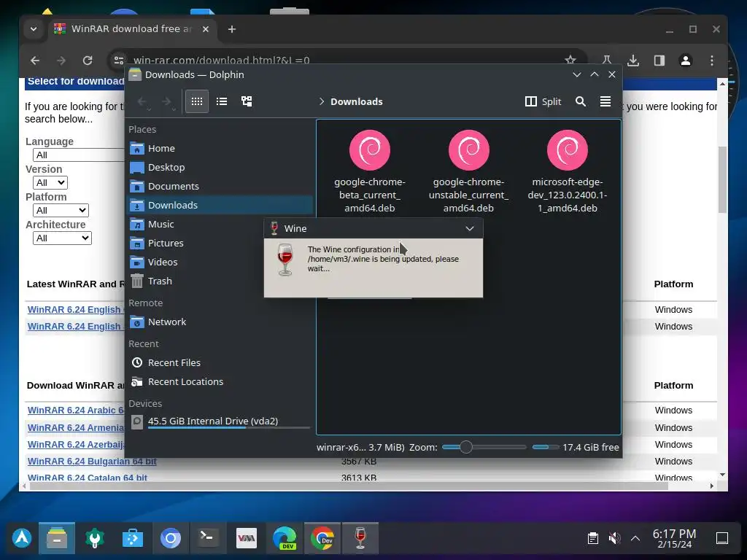
Task: Click the 17.4 GiB free space bar
Action: pyautogui.click(x=546, y=447)
